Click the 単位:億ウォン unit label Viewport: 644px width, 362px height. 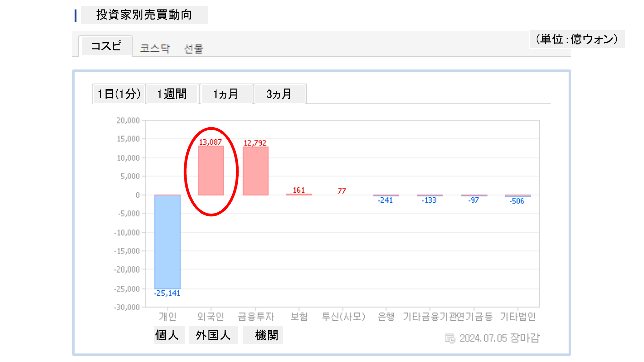(577, 39)
